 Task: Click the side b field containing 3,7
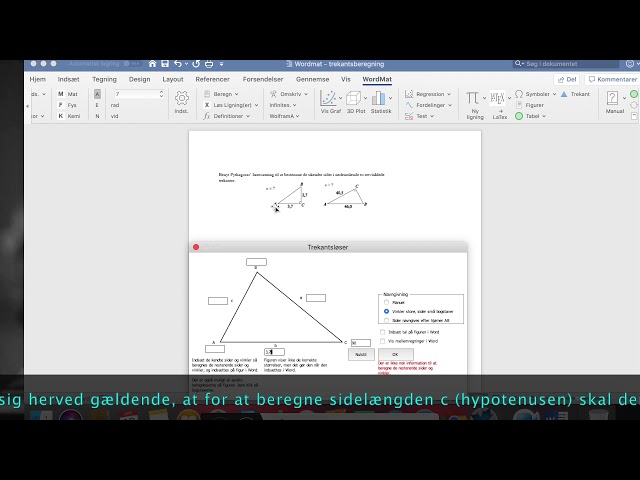[x=274, y=352]
